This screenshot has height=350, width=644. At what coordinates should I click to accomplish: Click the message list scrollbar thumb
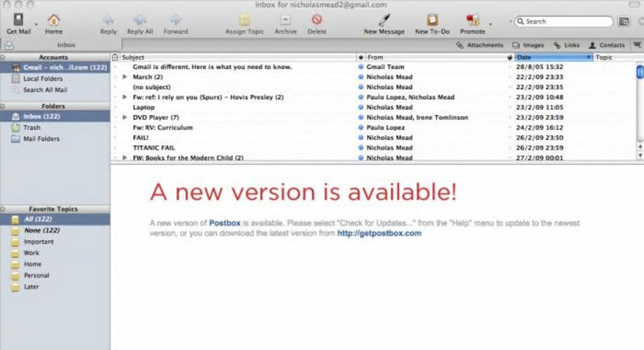pos(640,71)
